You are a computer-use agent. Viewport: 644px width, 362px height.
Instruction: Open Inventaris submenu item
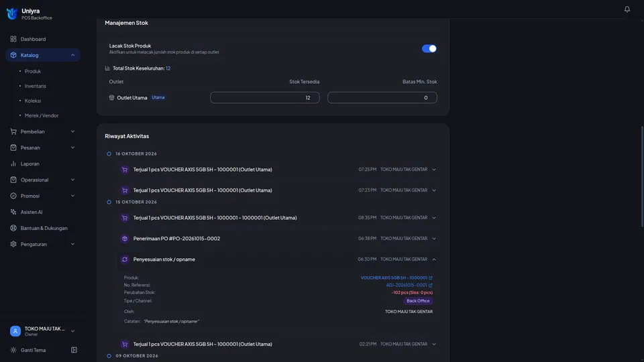tap(35, 86)
